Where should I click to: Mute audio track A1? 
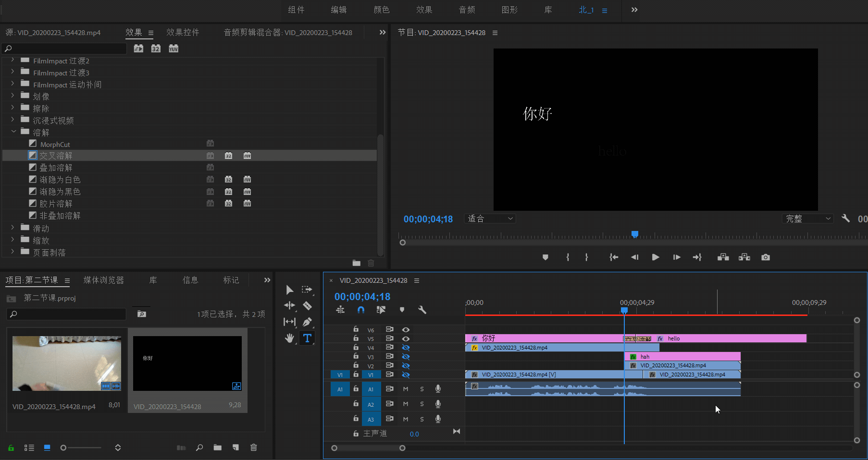pos(406,389)
